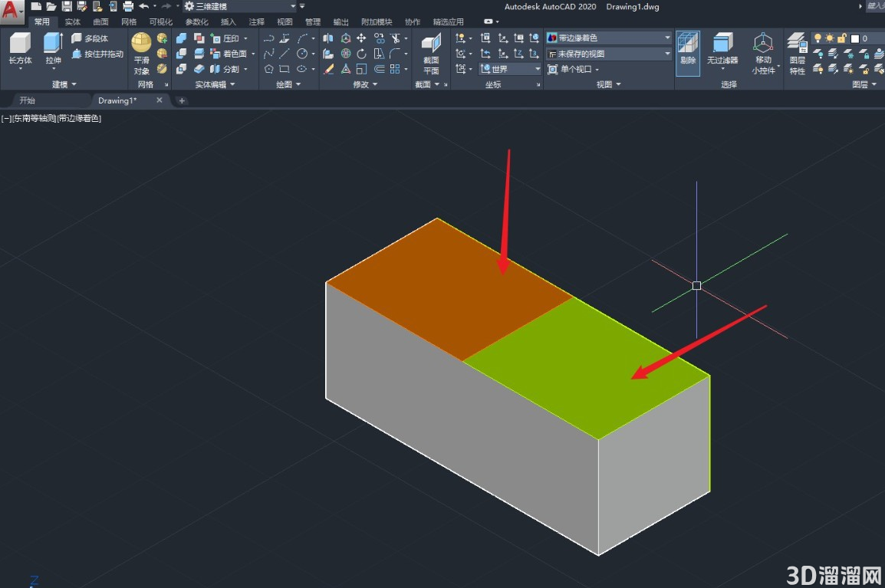Switch to the 开始 start tab
The width and height of the screenshot is (885, 588).
[x=27, y=100]
